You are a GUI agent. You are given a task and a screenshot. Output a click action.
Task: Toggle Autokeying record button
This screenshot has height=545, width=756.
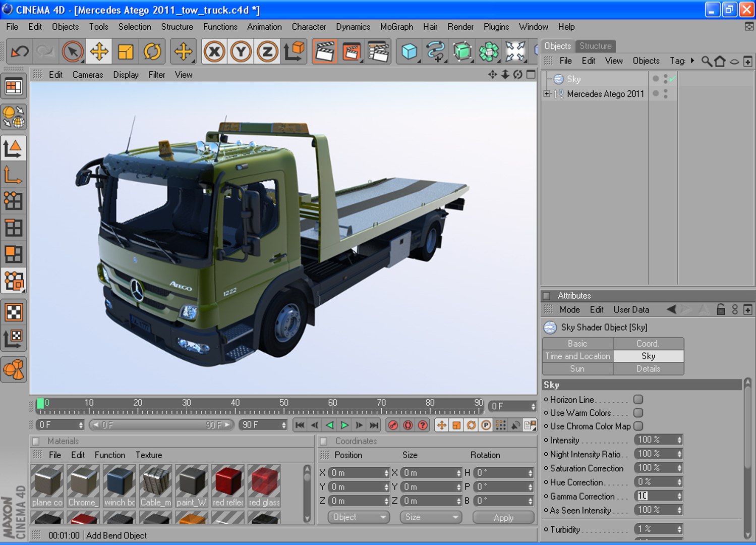tap(408, 425)
